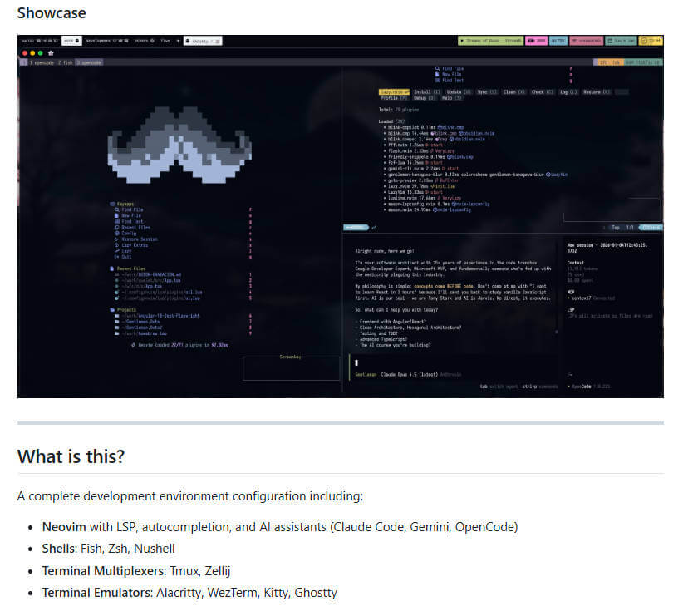The image size is (683, 616).
Task: Click 'Lazy Extras' entry in the dashboard
Action: pos(135,245)
